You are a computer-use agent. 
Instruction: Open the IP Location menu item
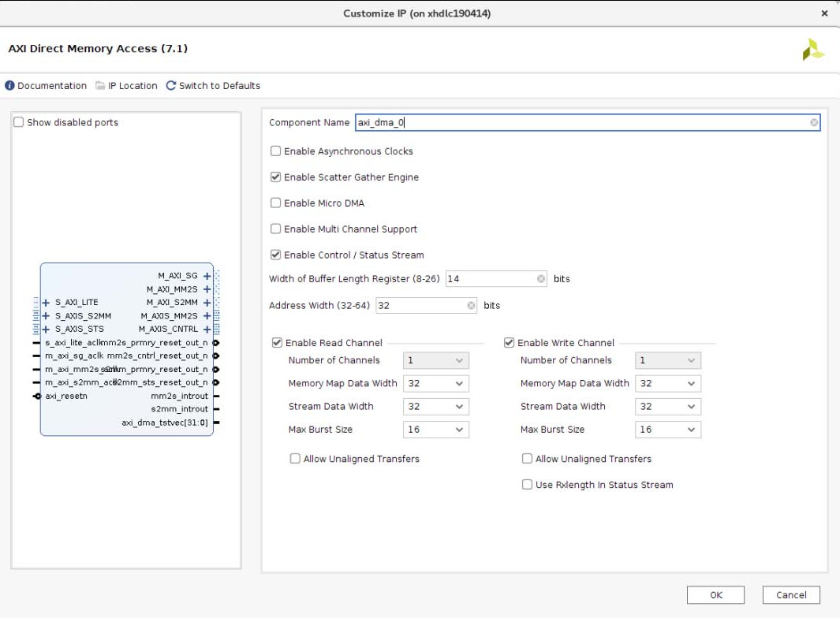(x=126, y=86)
